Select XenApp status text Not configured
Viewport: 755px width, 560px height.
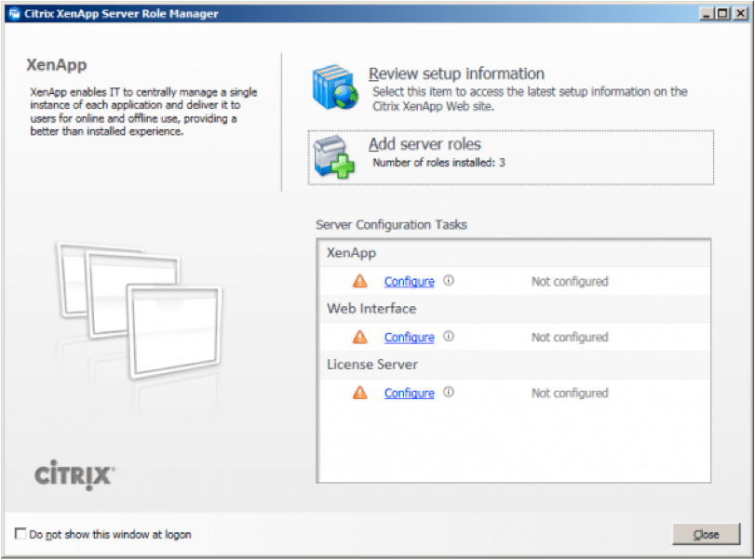click(x=570, y=282)
